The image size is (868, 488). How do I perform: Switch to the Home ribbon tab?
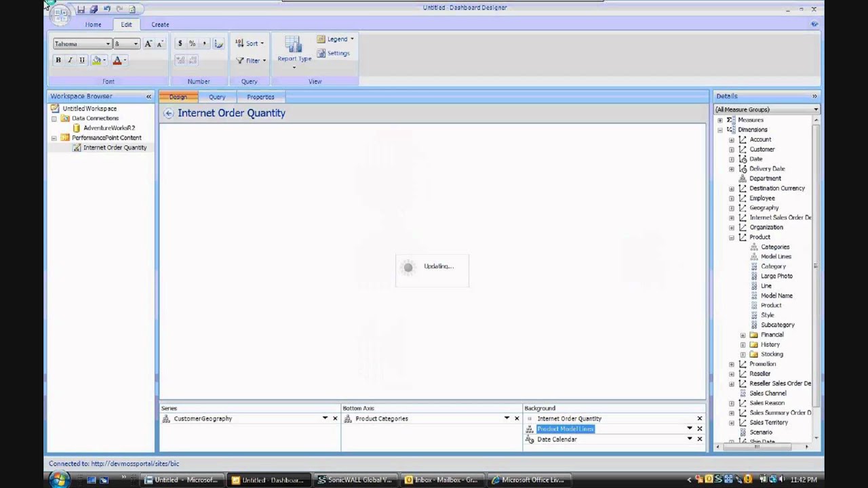pos(94,24)
